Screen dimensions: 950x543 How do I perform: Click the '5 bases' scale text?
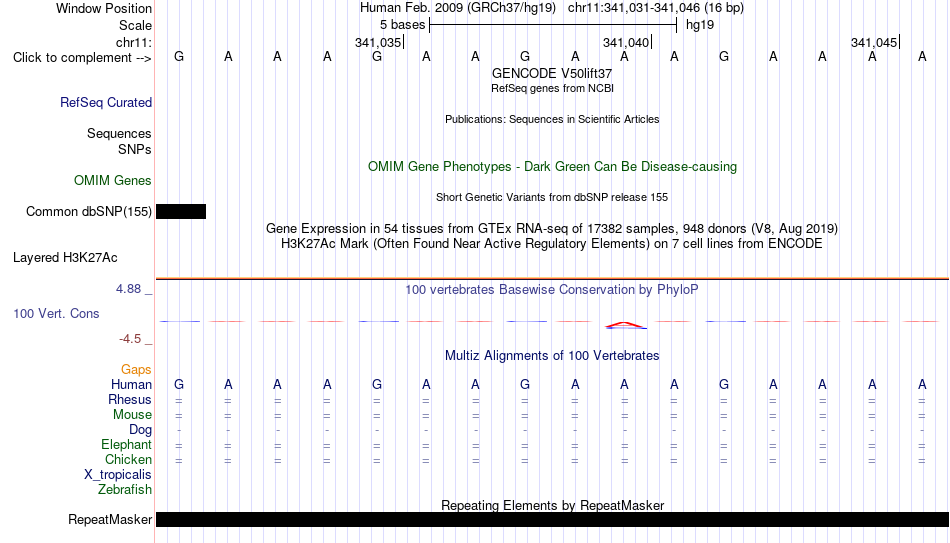click(402, 25)
